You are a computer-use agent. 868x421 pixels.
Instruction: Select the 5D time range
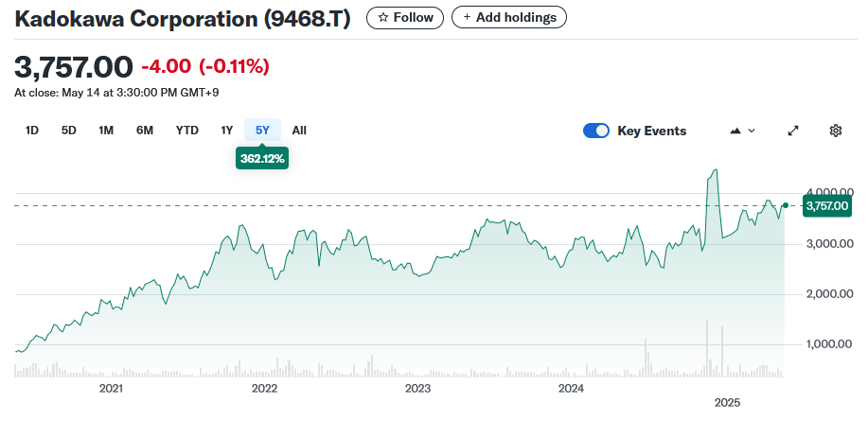[69, 131]
